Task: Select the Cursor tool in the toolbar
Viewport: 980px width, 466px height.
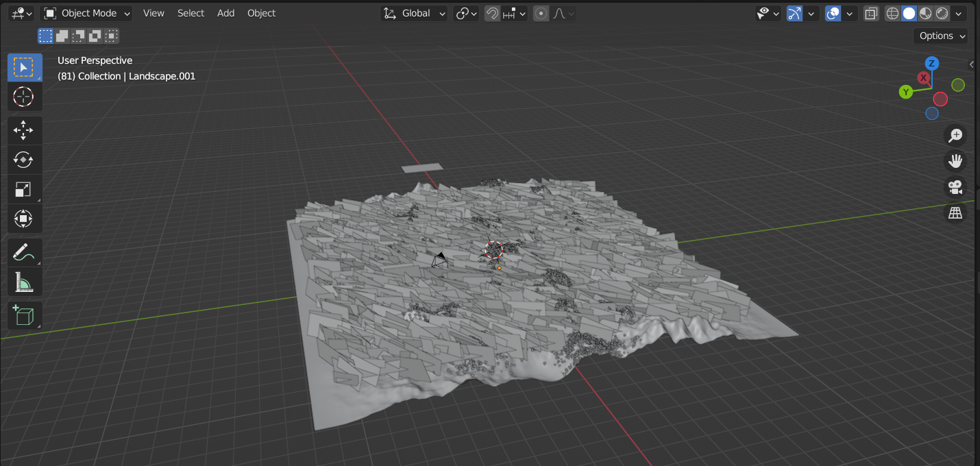Action: coord(24,97)
